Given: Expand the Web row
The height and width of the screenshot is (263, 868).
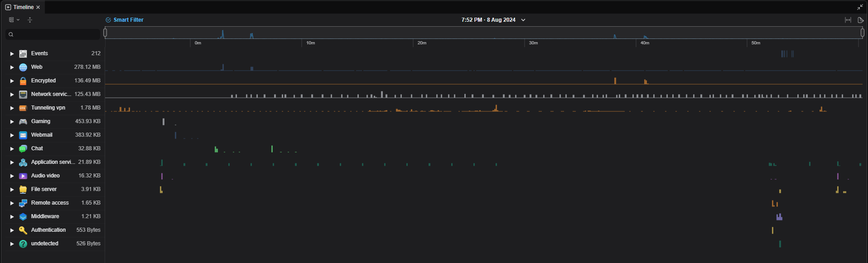Looking at the screenshot, I should 12,67.
